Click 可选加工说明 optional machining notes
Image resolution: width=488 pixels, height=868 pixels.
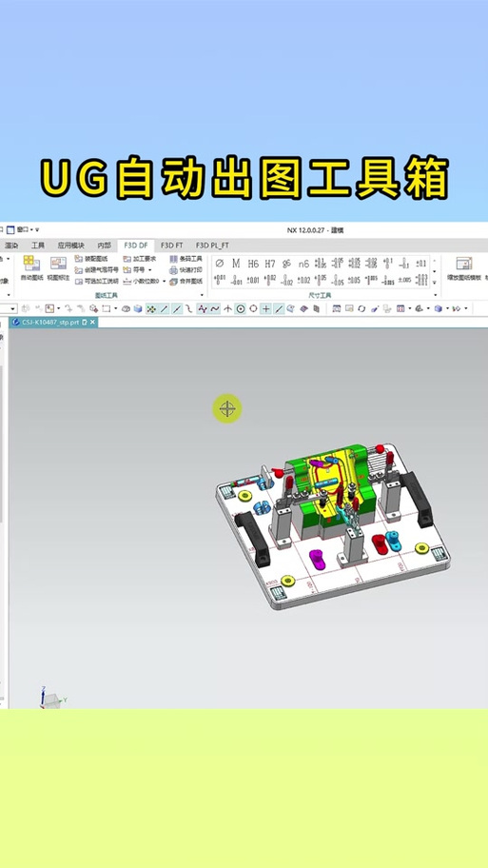96,281
